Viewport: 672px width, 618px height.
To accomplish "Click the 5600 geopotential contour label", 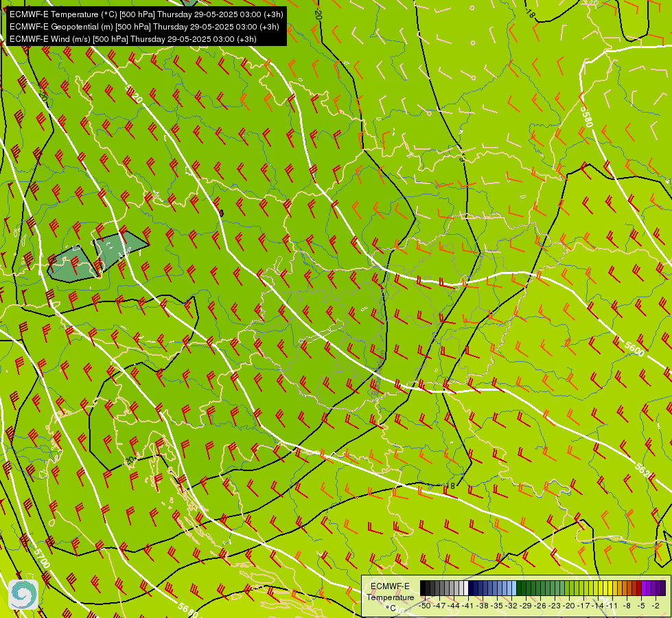I will (x=634, y=349).
